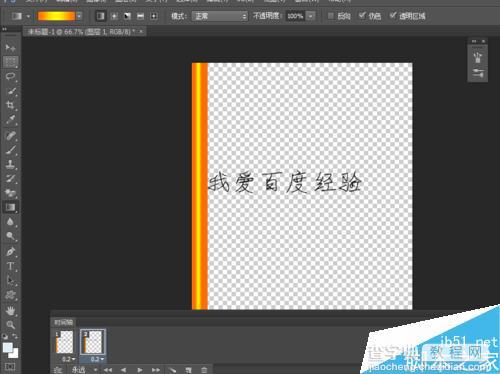500x374 pixels.
Task: Open the upper icon in collapsed right dock
Action: 478,57
